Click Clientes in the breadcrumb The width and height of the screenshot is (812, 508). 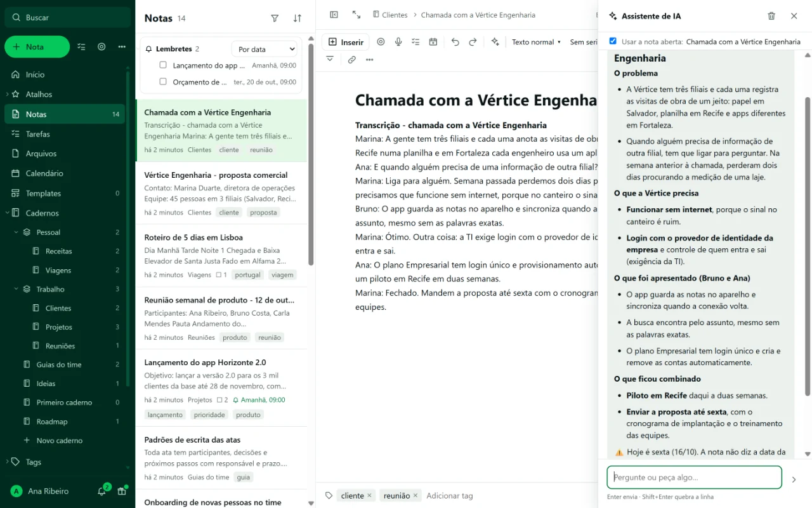coord(390,15)
